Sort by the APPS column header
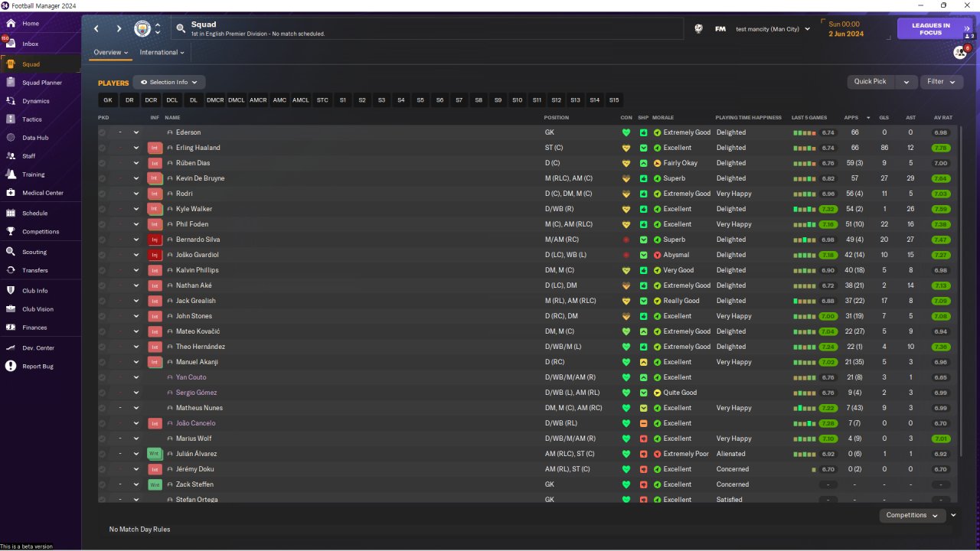The width and height of the screenshot is (980, 551). coord(851,118)
